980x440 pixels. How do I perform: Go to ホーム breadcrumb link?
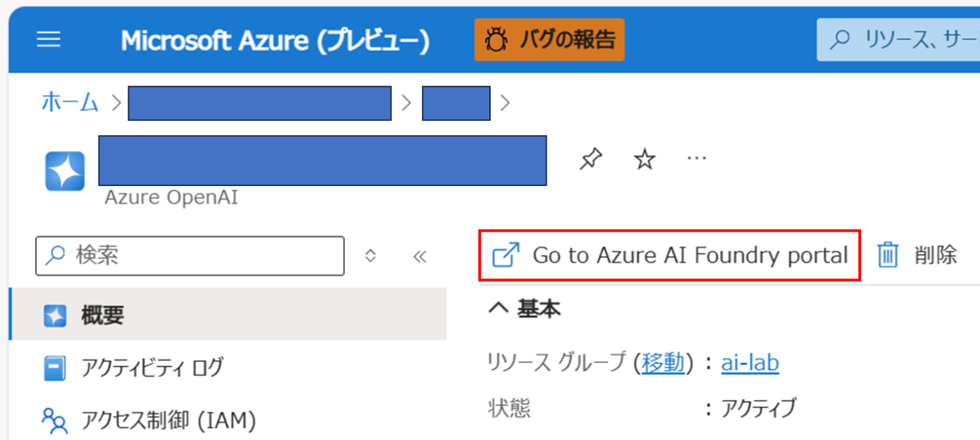click(x=69, y=103)
